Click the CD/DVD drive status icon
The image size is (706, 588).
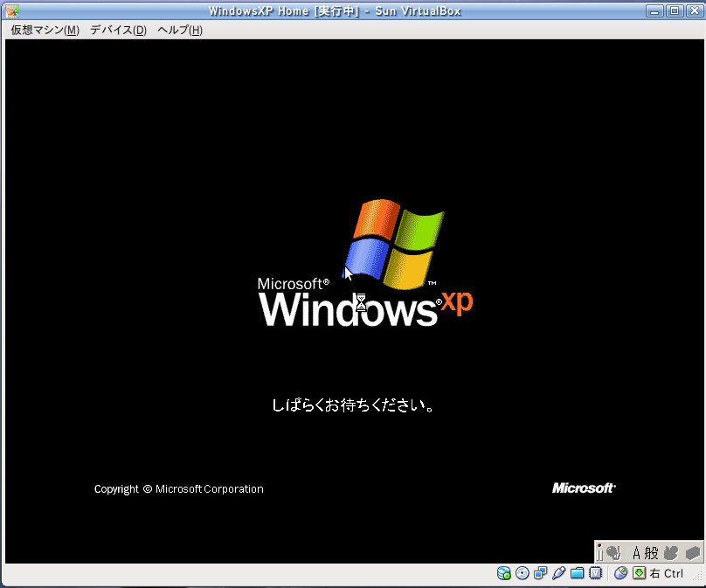523,573
